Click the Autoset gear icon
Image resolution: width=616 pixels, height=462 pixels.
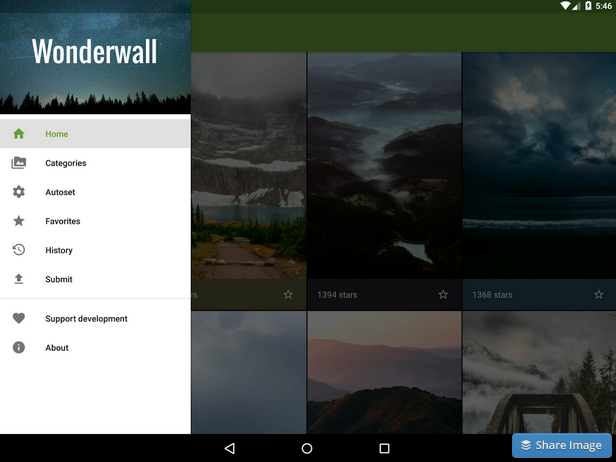pyautogui.click(x=18, y=192)
